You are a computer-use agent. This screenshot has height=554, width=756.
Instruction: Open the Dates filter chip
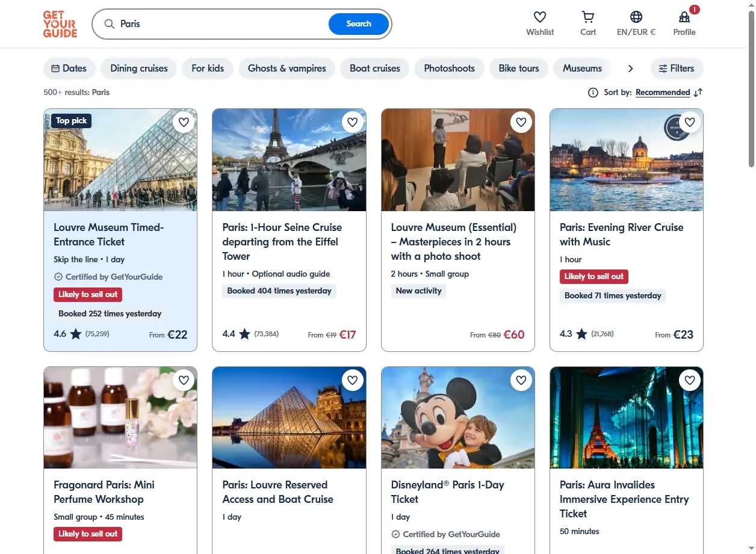tap(69, 68)
